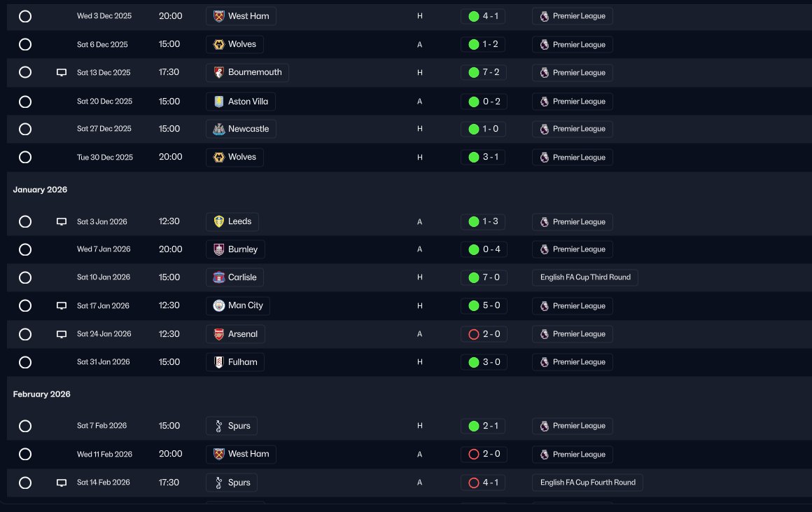The width and height of the screenshot is (812, 512).
Task: Click the TV broadcast icon on Leeds row
Action: click(x=61, y=222)
